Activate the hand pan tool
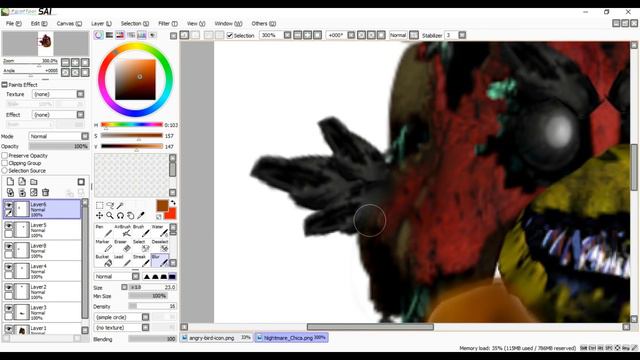Image resolution: width=640 pixels, height=360 pixels. [130, 215]
